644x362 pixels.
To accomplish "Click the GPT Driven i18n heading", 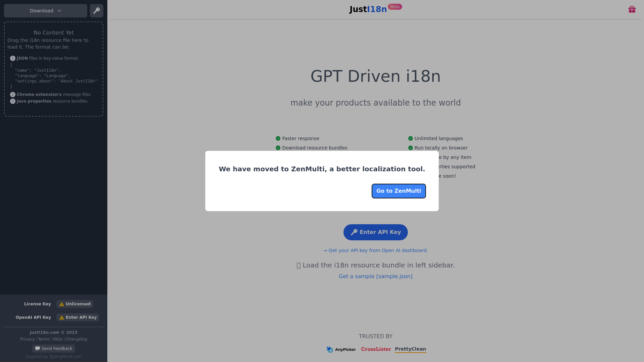I will tap(375, 76).
